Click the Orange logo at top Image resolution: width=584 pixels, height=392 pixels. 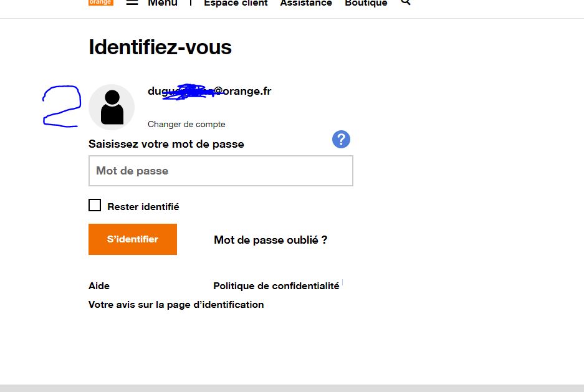pos(100,2)
